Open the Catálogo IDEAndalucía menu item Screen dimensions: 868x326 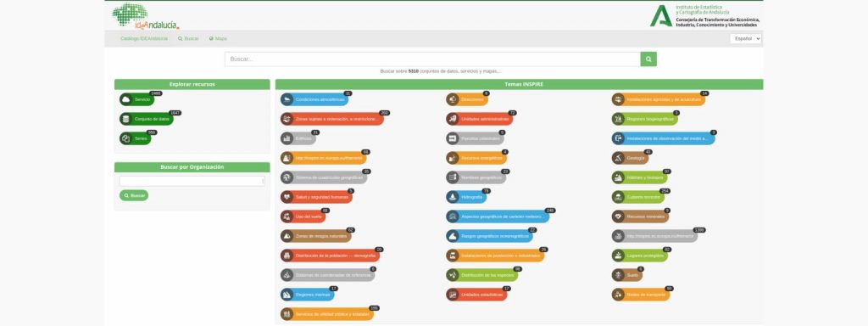[144, 39]
